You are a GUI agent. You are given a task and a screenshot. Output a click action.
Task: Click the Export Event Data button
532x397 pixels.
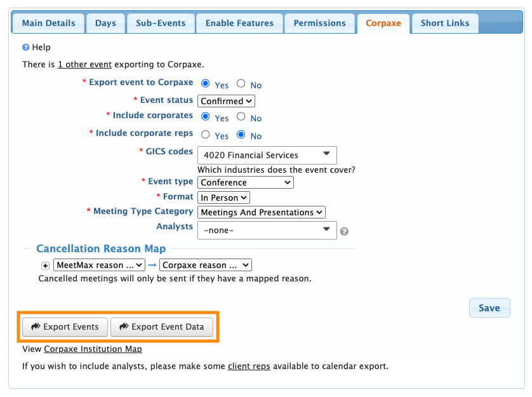(162, 327)
